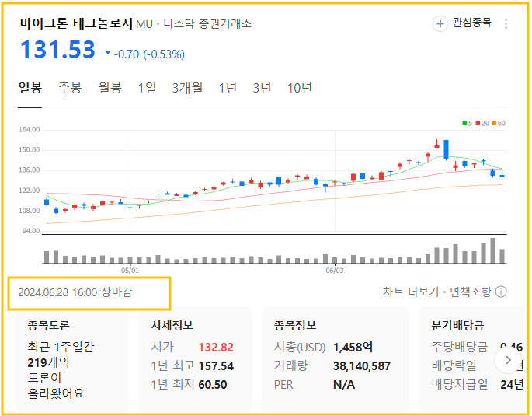532x416 pixels.
Task: Open the three-dot more options menu
Action: [506, 24]
